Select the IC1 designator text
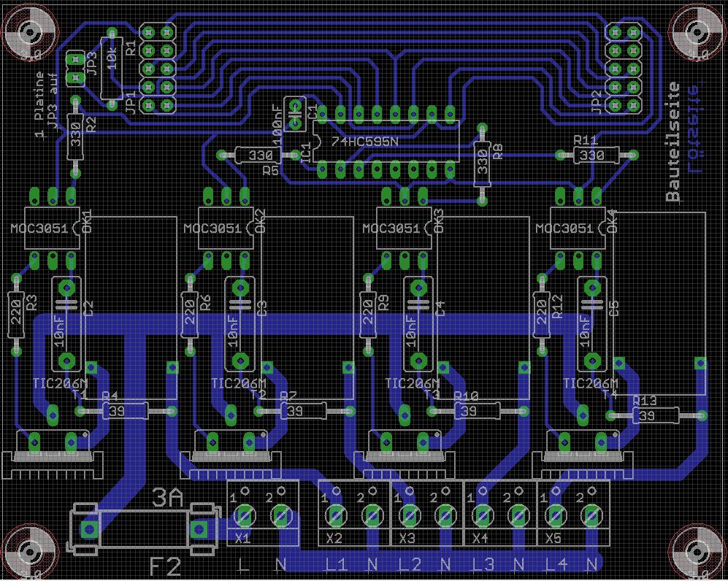 pyautogui.click(x=307, y=153)
